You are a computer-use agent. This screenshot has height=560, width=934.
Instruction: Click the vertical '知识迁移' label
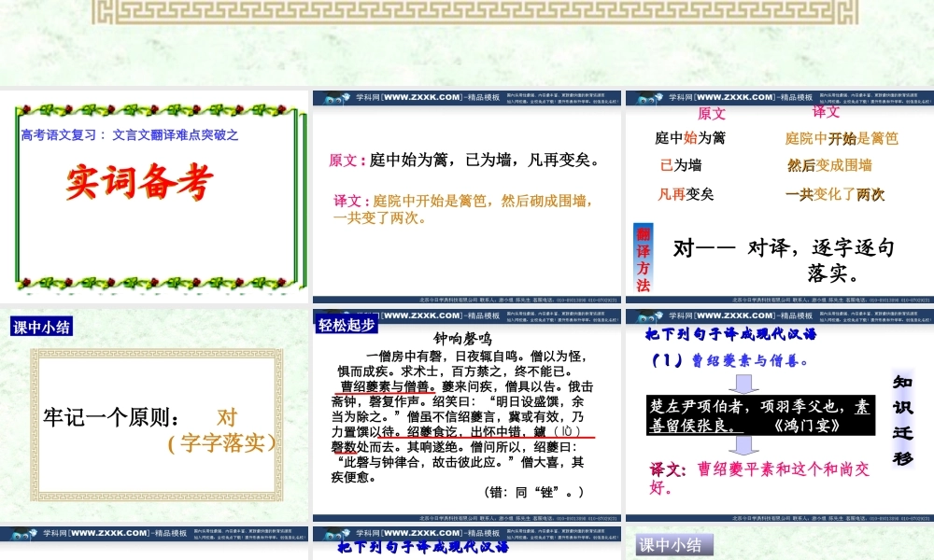(x=902, y=420)
